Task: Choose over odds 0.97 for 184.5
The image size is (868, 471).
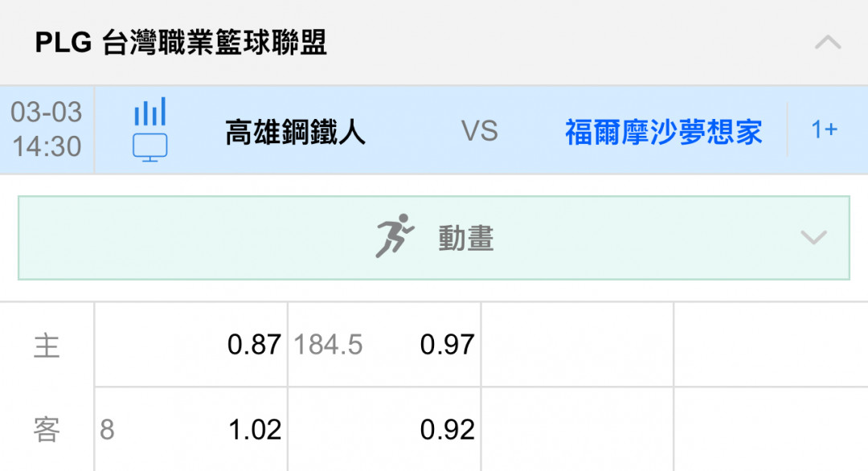Action: 447,345
